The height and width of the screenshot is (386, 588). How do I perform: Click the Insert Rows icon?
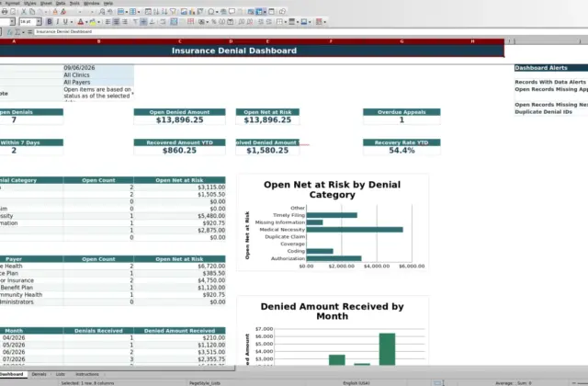[120, 12]
